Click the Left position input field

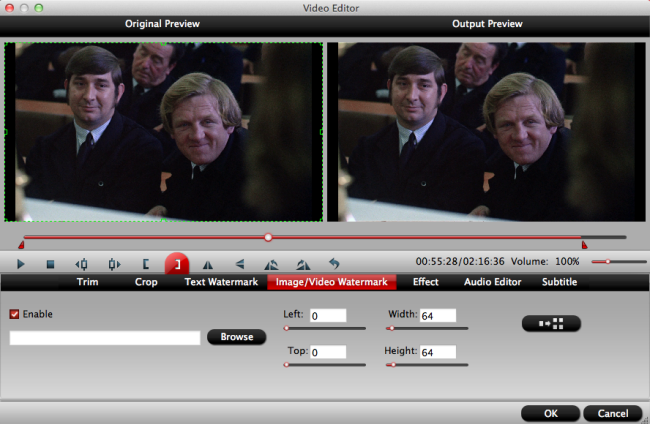[328, 315]
